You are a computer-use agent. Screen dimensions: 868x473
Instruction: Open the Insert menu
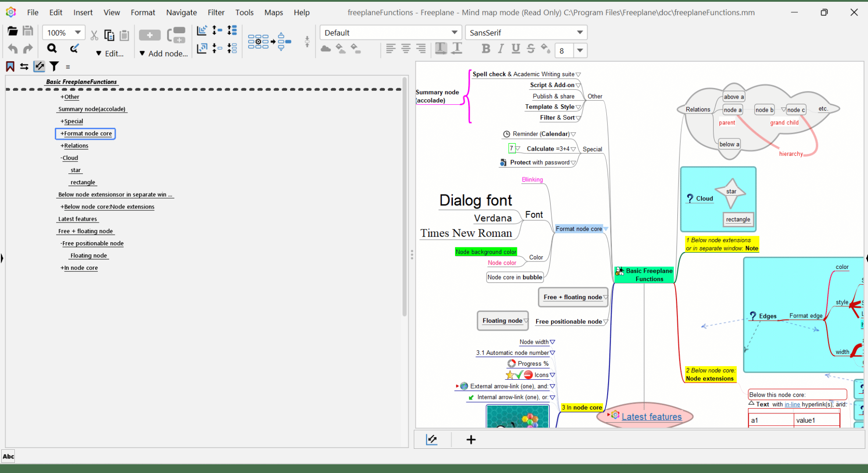pyautogui.click(x=83, y=12)
